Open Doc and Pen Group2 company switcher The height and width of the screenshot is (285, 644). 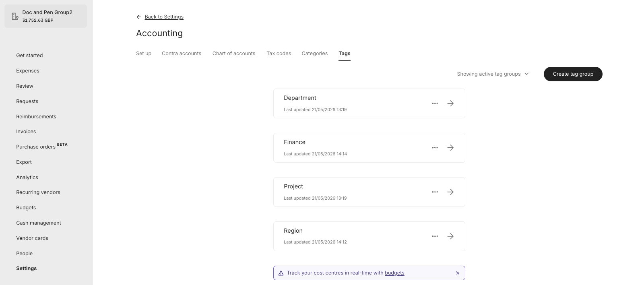[45, 16]
